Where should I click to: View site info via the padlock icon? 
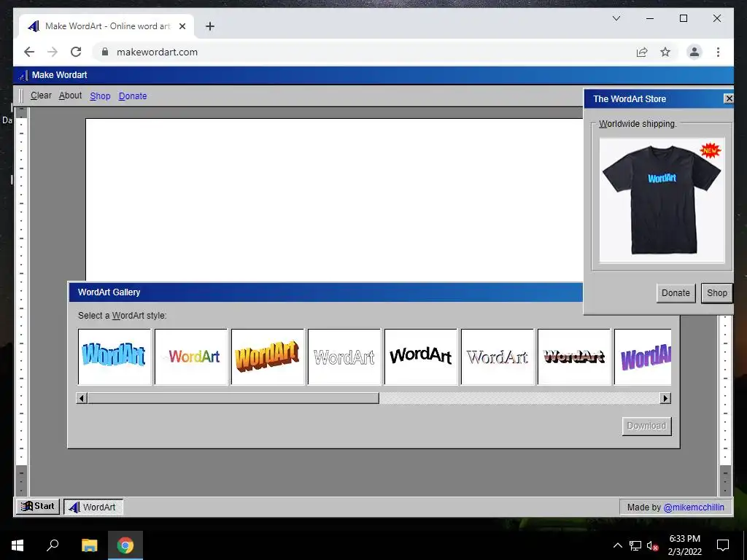pos(105,52)
